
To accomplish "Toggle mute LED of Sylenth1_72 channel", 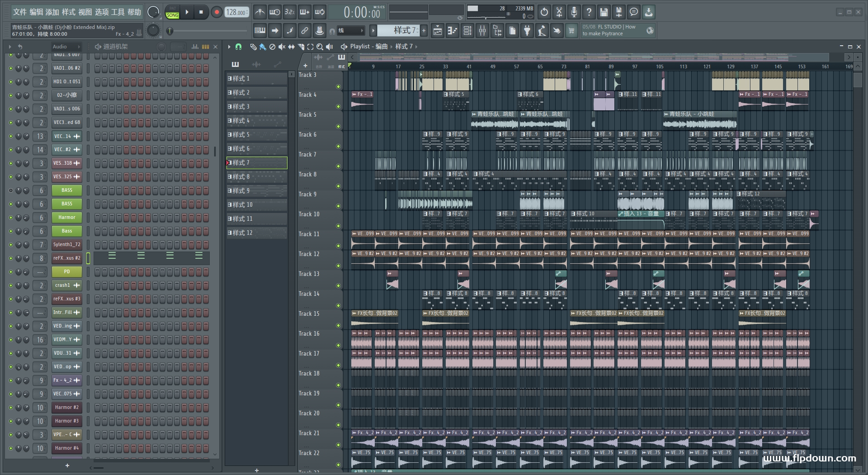I will click(x=11, y=245).
